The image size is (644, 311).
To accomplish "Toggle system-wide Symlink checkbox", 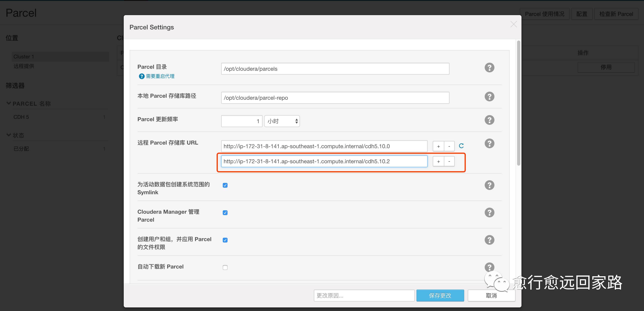I will click(225, 185).
